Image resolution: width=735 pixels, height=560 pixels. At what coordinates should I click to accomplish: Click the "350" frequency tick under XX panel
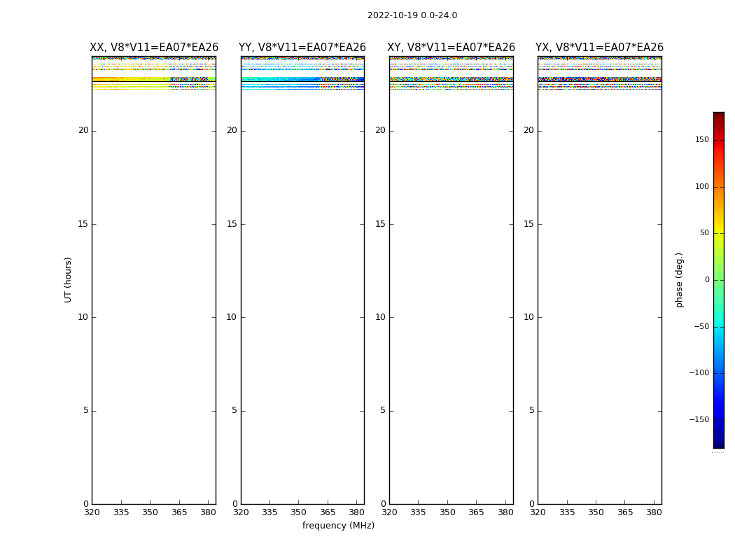click(150, 512)
